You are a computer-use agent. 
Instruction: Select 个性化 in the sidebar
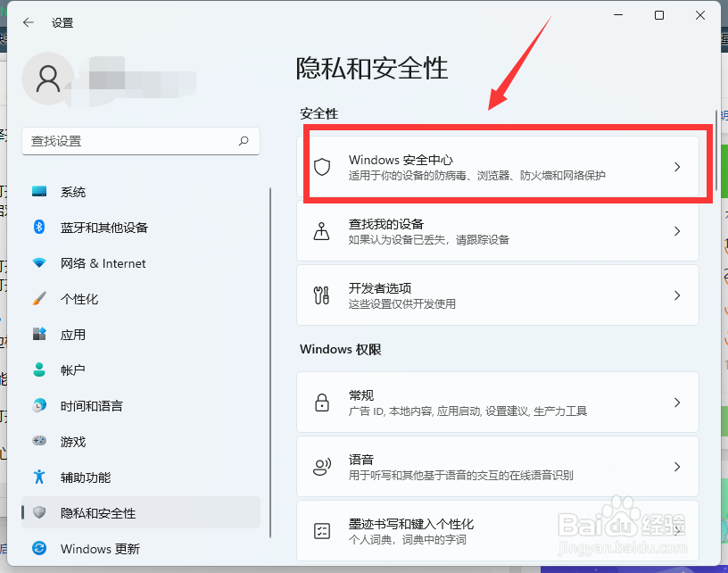click(x=141, y=299)
